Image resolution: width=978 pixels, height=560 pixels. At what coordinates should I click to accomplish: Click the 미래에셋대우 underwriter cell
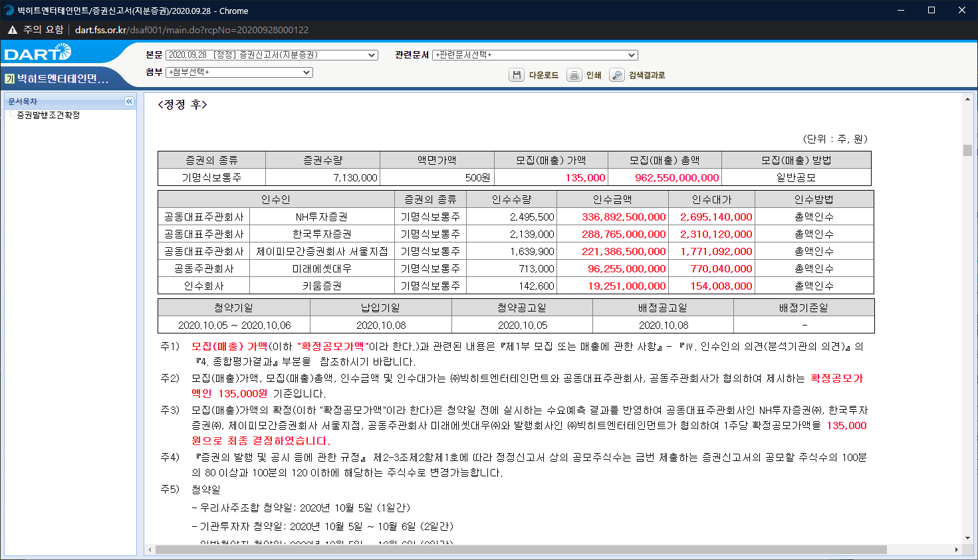pos(322,268)
